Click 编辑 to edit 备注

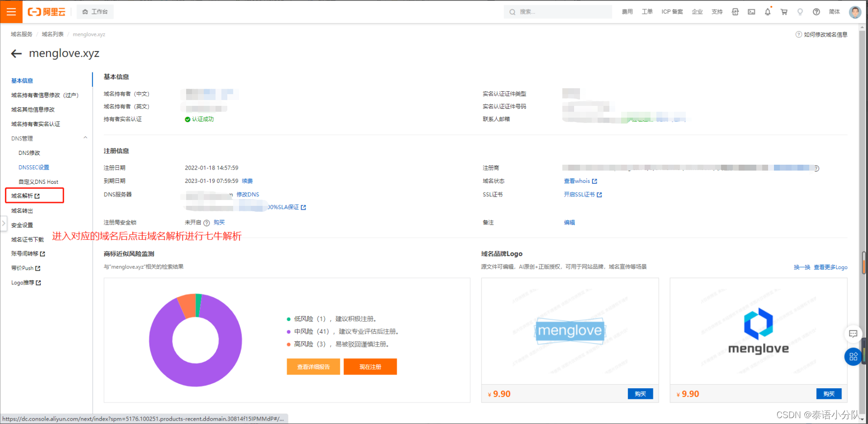[569, 223]
